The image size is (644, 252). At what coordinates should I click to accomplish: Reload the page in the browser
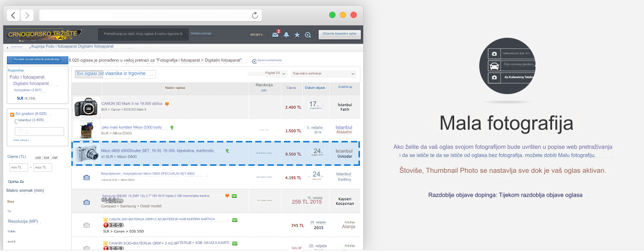(255, 15)
